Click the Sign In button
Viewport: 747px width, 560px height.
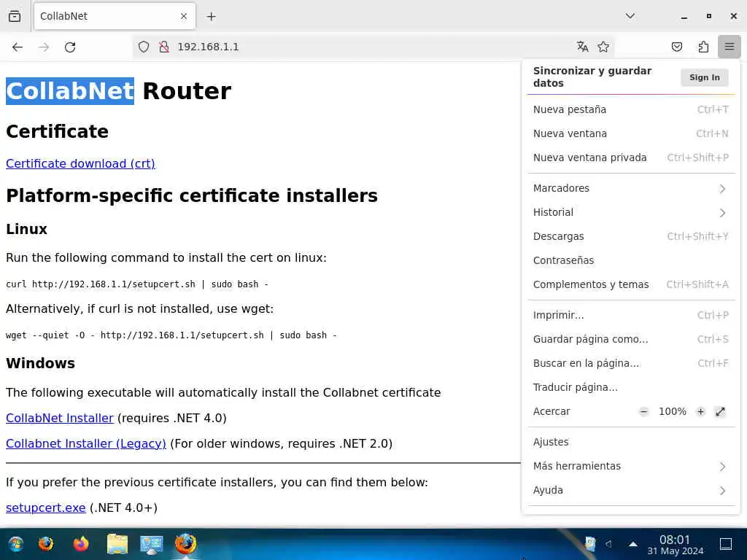704,77
